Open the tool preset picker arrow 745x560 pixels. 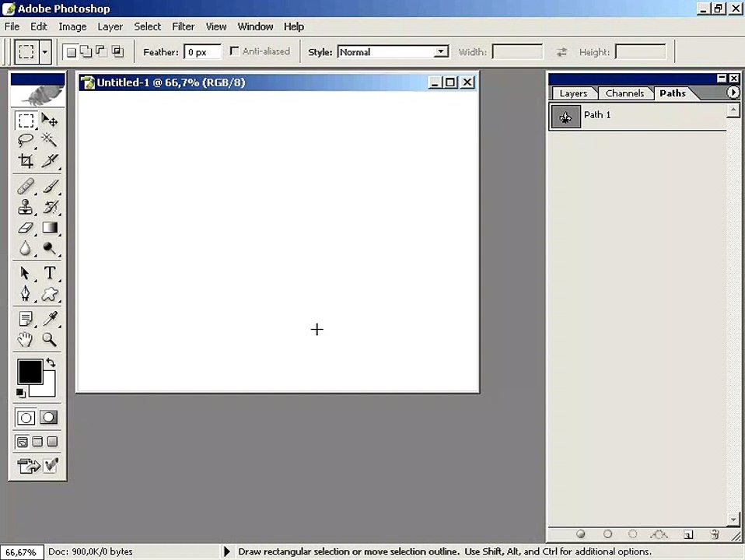(x=44, y=52)
